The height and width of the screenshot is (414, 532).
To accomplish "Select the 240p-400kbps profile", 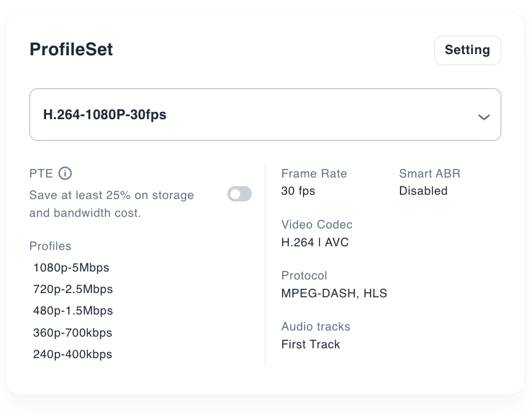I will (72, 354).
